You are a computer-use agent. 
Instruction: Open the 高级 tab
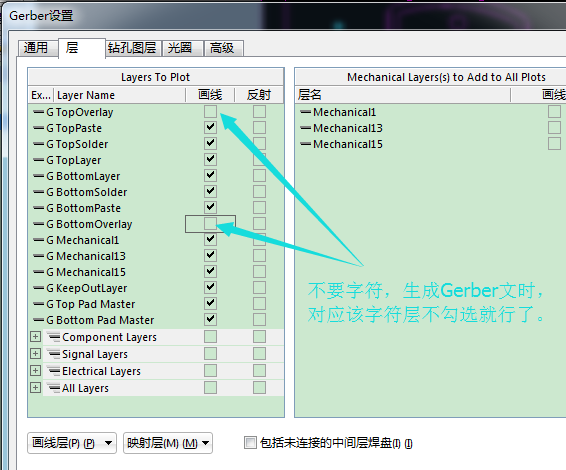tap(223, 48)
